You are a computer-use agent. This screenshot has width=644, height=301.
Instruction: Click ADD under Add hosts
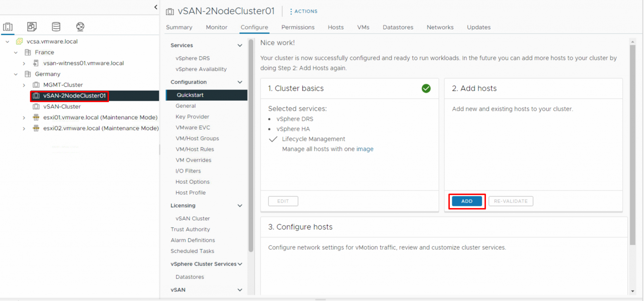coord(467,201)
